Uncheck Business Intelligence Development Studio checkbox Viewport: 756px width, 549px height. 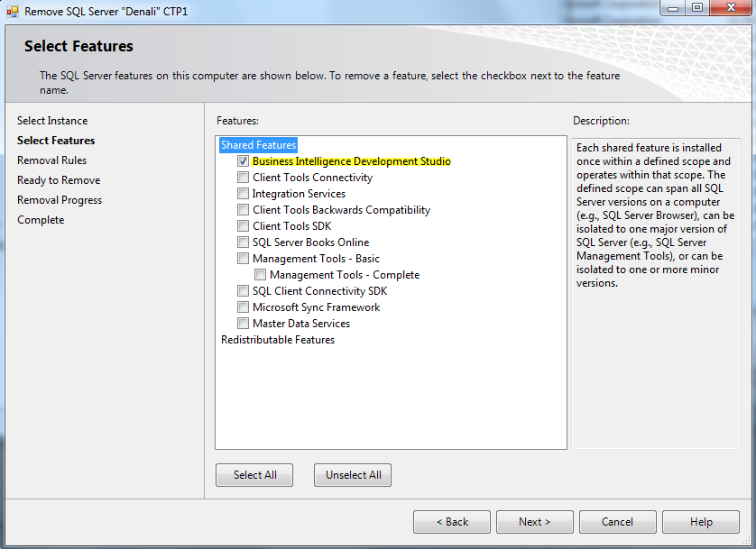point(243,161)
